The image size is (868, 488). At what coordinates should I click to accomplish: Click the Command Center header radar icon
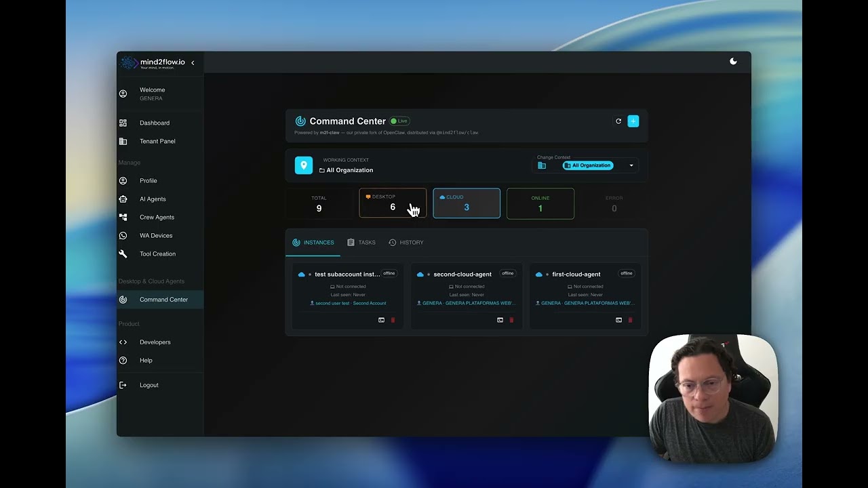pos(300,121)
